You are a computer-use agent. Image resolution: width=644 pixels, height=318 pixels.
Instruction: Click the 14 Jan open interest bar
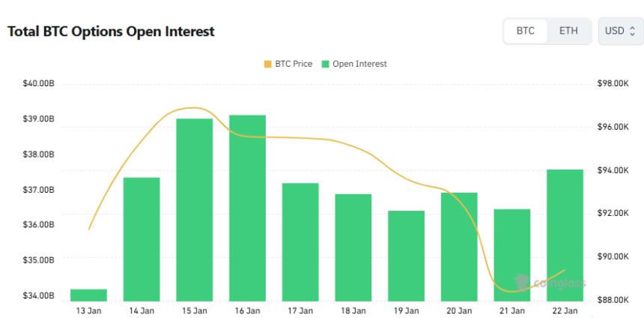coord(142,239)
